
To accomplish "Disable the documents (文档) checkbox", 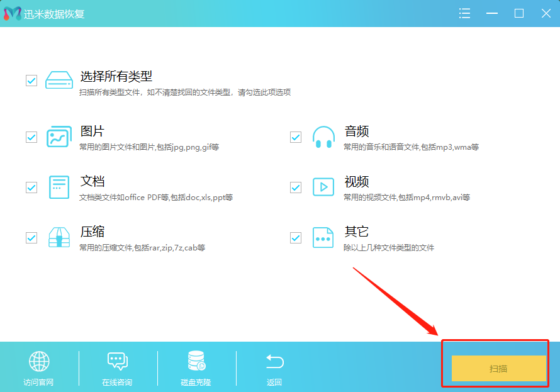I will [31, 187].
